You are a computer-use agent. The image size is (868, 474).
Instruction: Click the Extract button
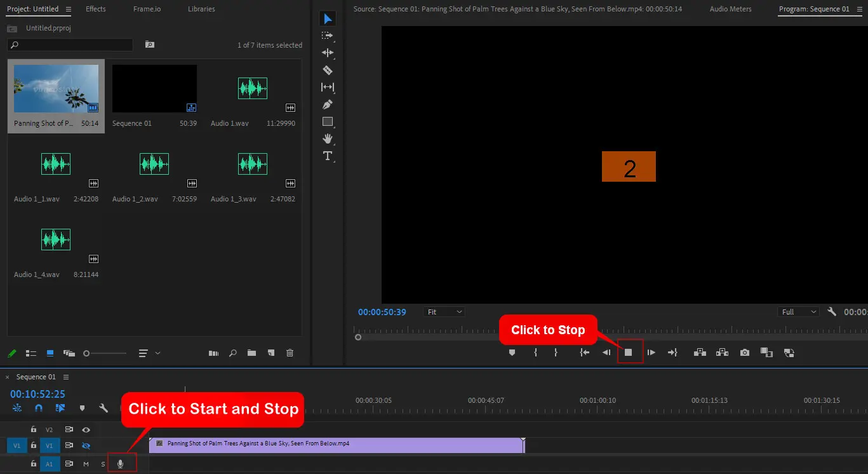[722, 352]
